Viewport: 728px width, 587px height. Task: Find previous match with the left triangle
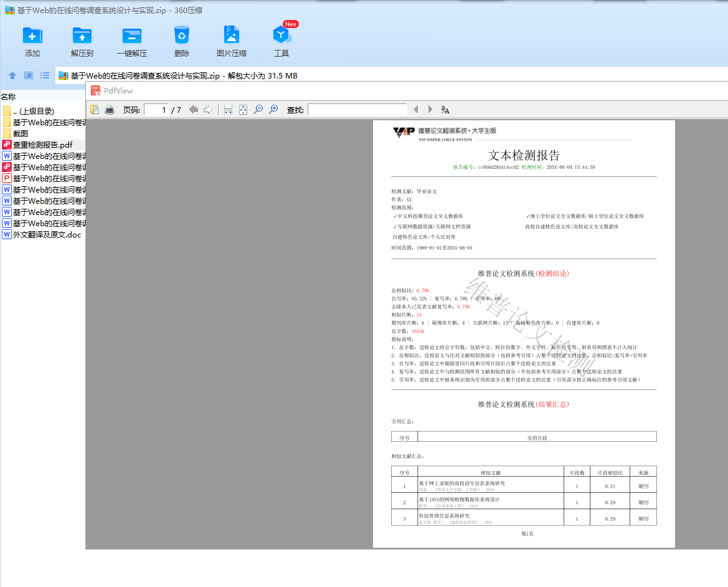coord(415,110)
